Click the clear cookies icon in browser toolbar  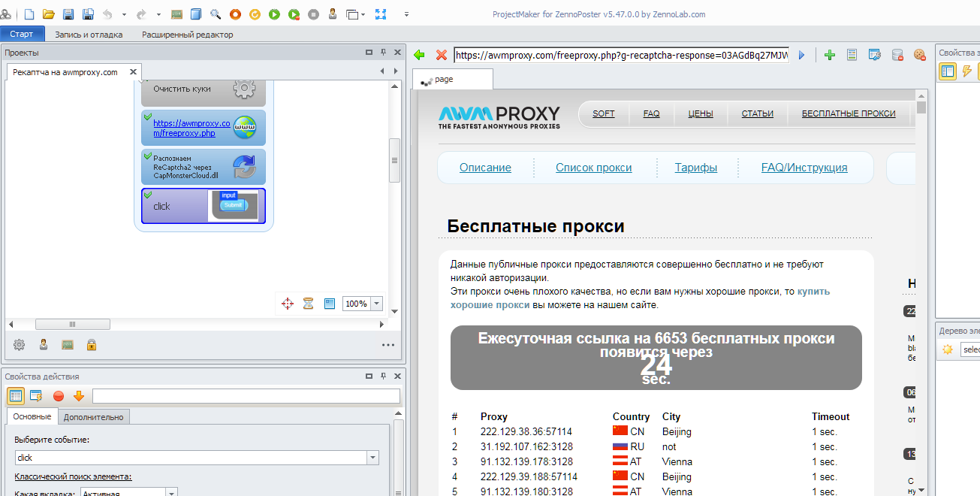[919, 55]
